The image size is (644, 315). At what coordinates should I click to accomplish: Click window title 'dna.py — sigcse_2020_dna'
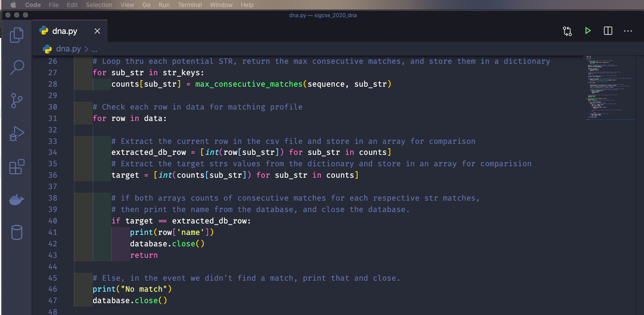click(323, 15)
